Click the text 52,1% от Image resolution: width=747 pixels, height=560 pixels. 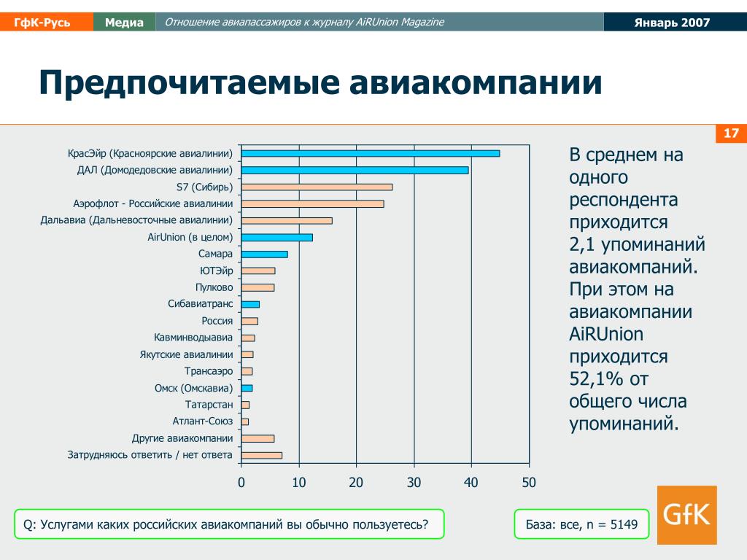[609, 379]
